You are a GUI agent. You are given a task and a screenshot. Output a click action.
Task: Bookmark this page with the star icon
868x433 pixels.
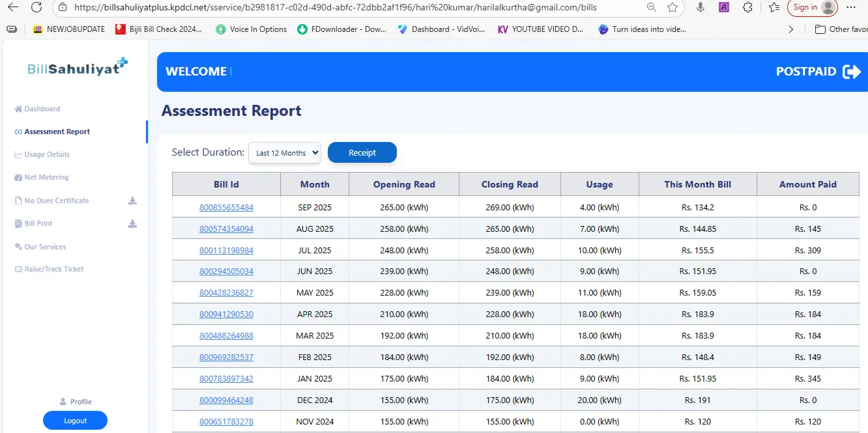point(673,7)
